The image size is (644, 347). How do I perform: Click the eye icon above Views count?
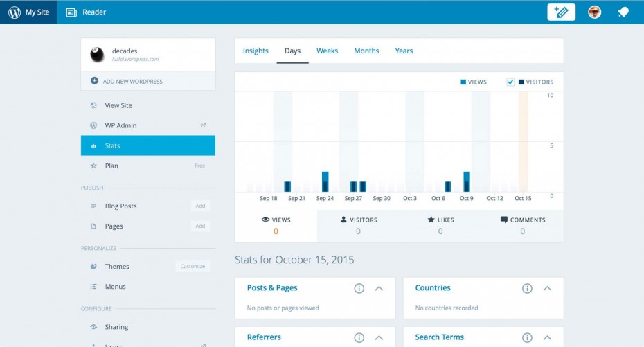coord(265,220)
